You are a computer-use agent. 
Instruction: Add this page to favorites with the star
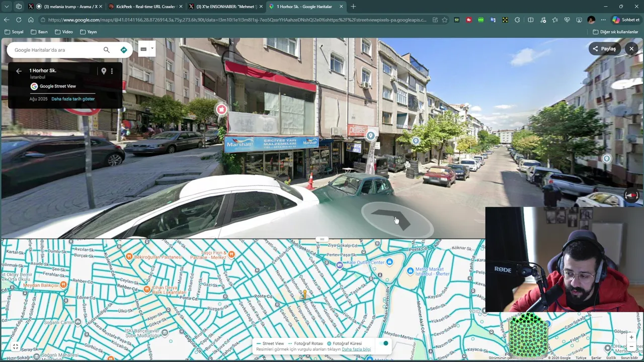point(445,20)
